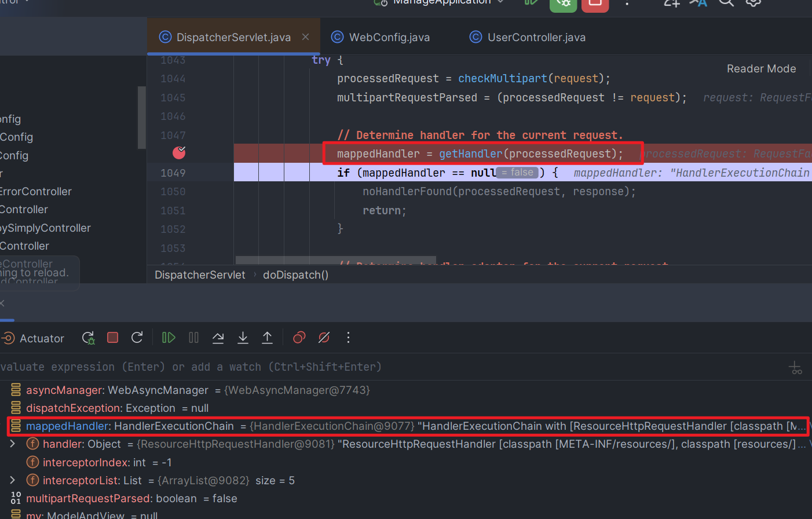Open debugger toolbar more options menu
This screenshot has height=519, width=812.
click(348, 338)
